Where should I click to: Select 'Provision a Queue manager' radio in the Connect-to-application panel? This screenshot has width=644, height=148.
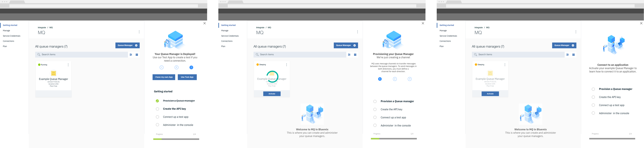(x=593, y=89)
